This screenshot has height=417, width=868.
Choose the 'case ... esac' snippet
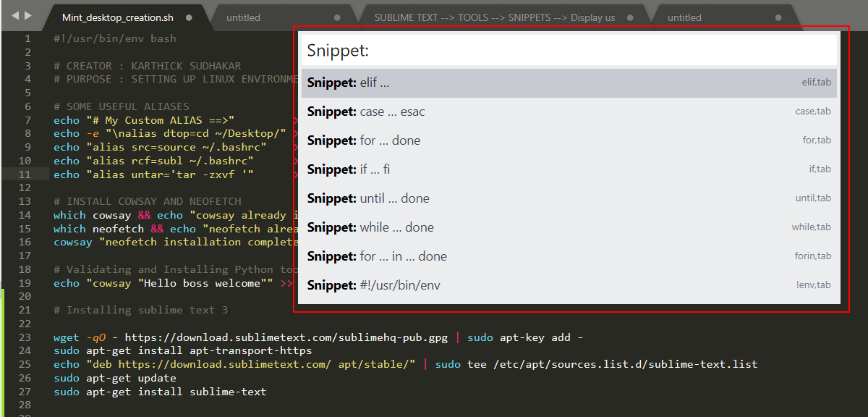569,111
